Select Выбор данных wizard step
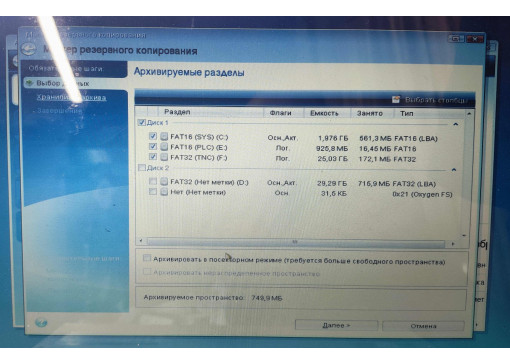The image size is (510, 364). 63,83
